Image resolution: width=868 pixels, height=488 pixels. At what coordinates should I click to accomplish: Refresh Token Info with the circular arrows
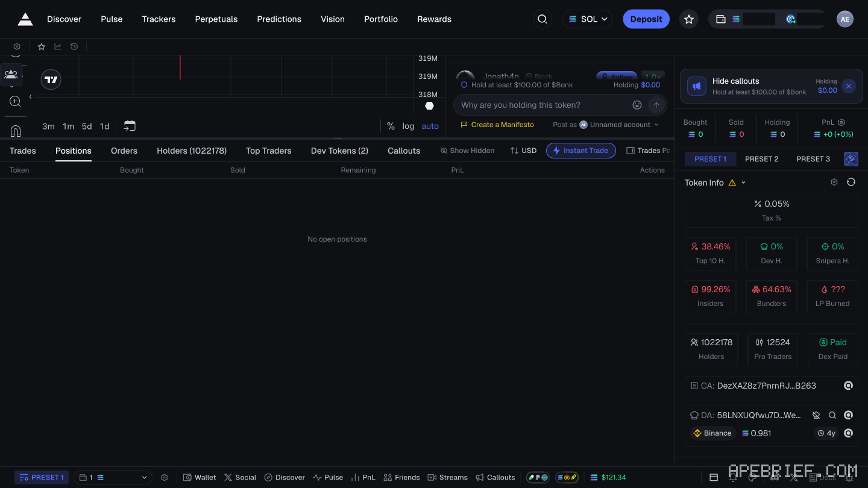click(x=851, y=182)
